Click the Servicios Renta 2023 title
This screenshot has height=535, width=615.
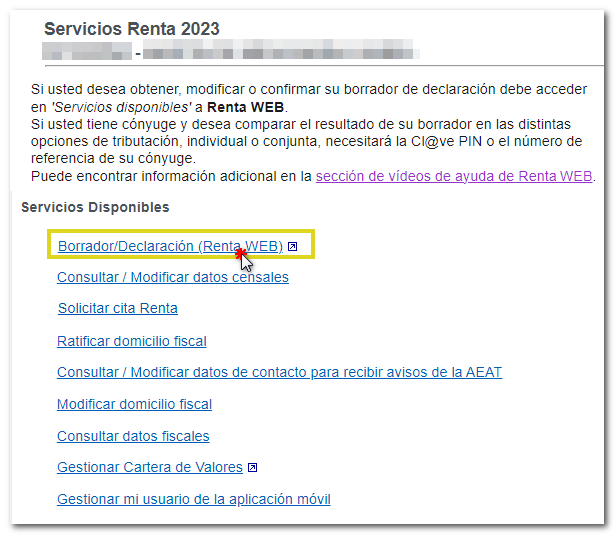pos(132,28)
